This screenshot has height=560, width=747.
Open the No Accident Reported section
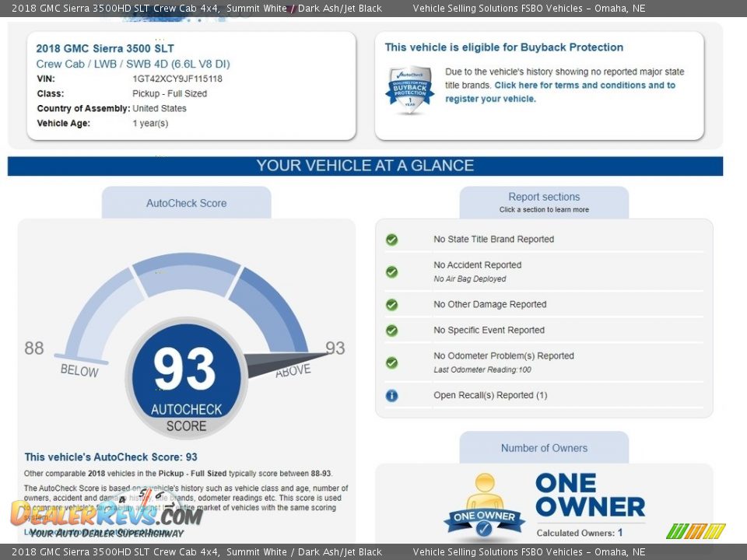pos(544,271)
